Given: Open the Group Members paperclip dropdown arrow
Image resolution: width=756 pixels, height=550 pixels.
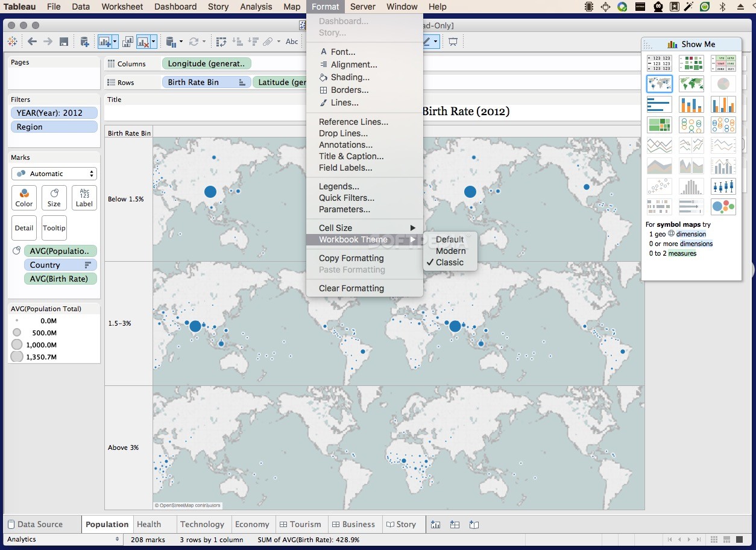Looking at the screenshot, I should (x=279, y=42).
